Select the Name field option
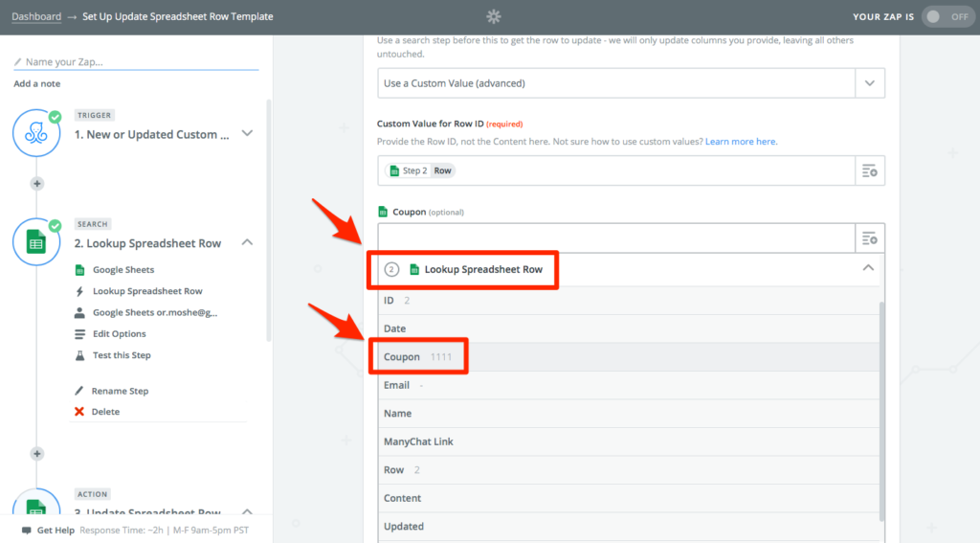Screen dimensions: 980x543 pyautogui.click(x=628, y=413)
